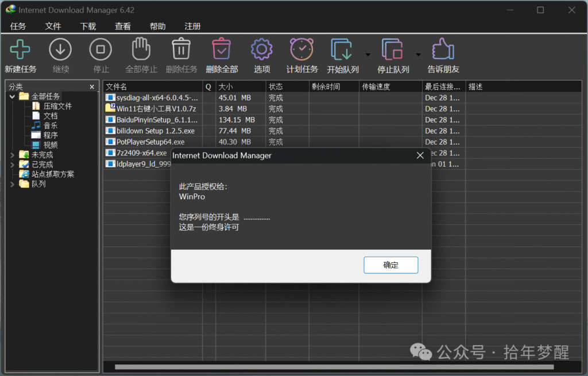The image size is (588, 376).
Task: Sort by 状态 column header
Action: pos(287,87)
